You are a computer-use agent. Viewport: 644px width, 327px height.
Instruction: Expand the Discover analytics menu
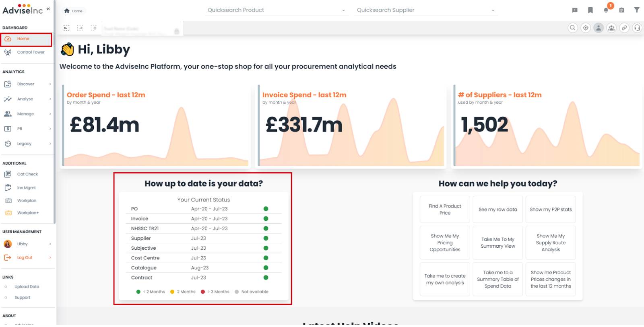(27, 84)
